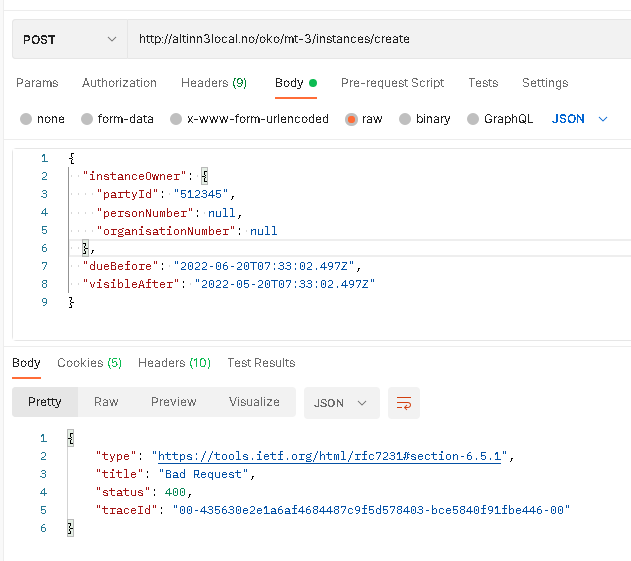Select the GraphQL body type
This screenshot has width=631, height=561.
500,119
